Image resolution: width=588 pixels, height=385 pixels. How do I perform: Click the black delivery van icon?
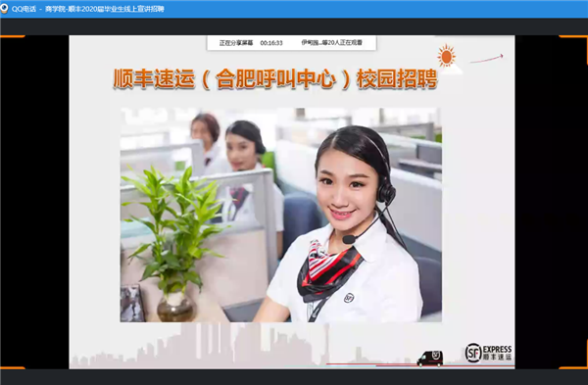[x=430, y=359]
